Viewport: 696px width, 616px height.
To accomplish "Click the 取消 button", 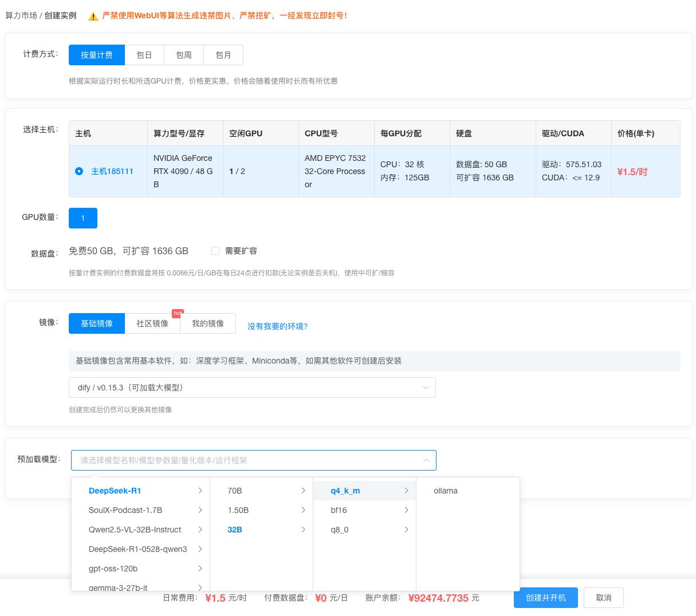I will [604, 598].
